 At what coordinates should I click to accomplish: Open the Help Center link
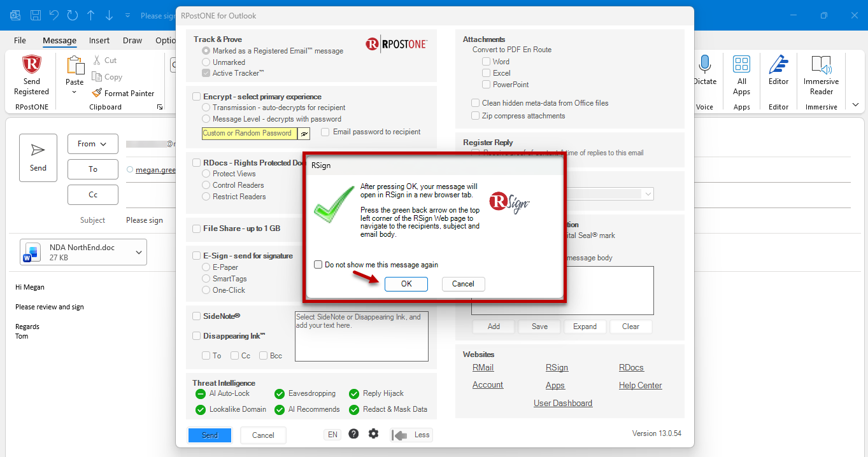640,385
